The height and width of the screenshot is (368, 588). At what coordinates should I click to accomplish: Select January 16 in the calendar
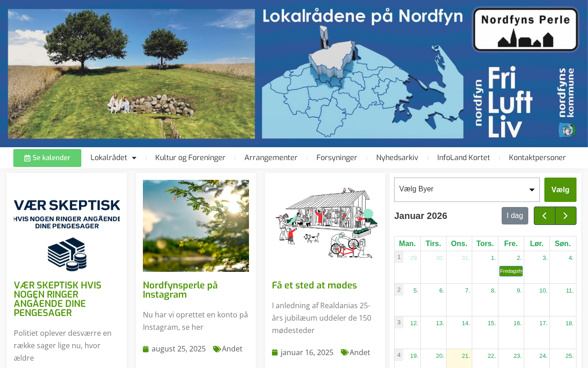point(518,323)
